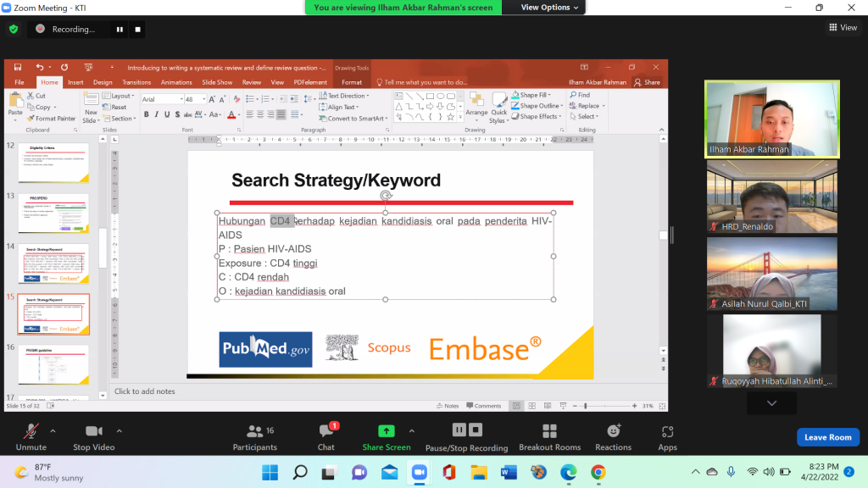This screenshot has width=868, height=488.
Task: Switch to Reading View icon
Action: pos(548,406)
